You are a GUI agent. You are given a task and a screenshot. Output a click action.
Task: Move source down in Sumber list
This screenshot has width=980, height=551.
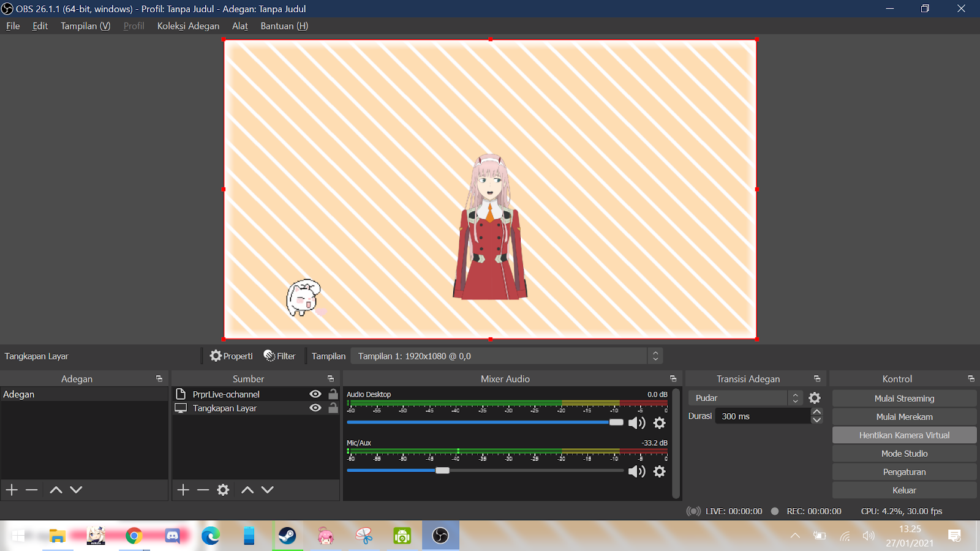point(268,490)
